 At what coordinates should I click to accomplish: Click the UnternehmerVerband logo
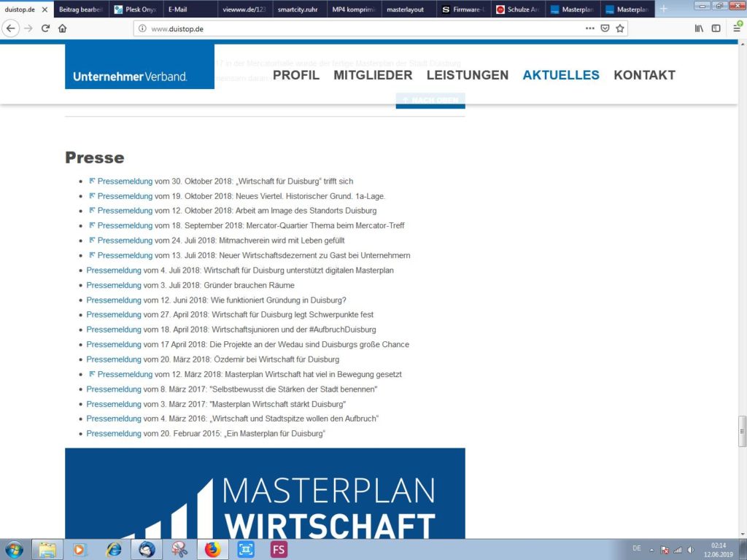tap(139, 66)
